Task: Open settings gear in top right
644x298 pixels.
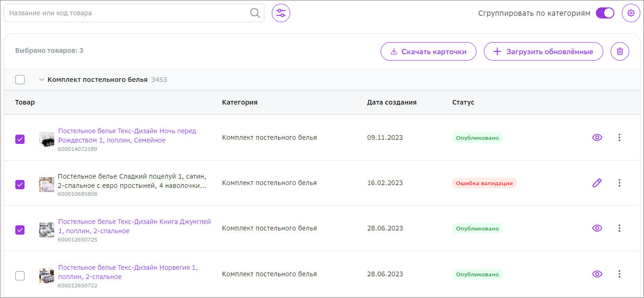Action: point(631,13)
